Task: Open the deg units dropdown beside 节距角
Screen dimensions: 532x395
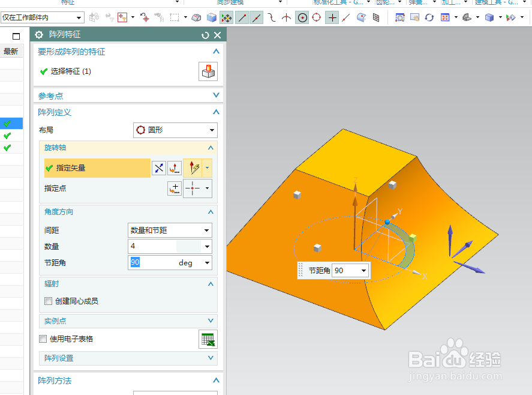Action: 207,263
